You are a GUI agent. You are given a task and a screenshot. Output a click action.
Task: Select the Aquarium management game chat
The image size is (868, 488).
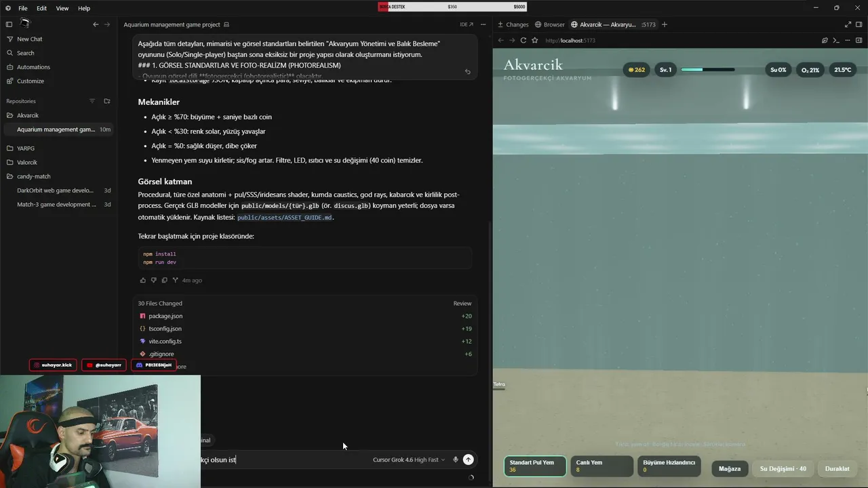tap(58, 129)
